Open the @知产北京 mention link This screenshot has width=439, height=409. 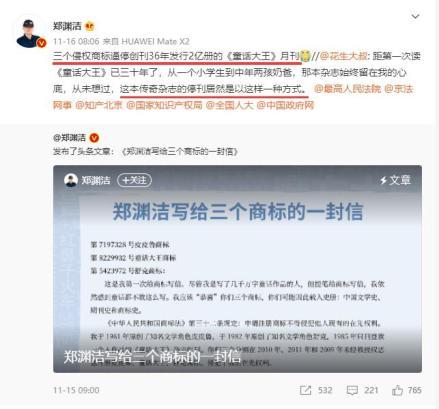pos(99,105)
